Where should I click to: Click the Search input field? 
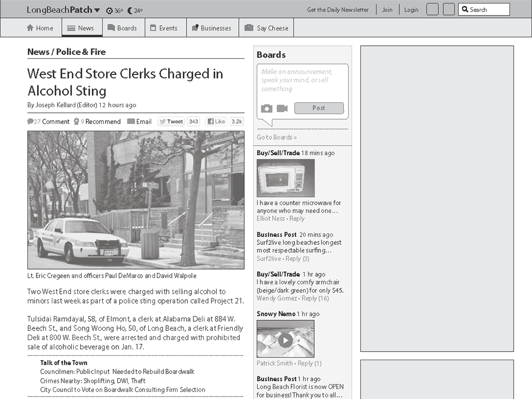(484, 9)
